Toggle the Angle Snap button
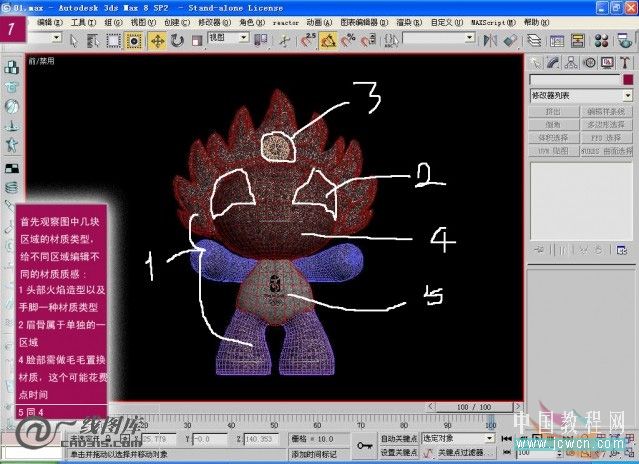Viewport: 639px width, 464px height. pyautogui.click(x=328, y=40)
